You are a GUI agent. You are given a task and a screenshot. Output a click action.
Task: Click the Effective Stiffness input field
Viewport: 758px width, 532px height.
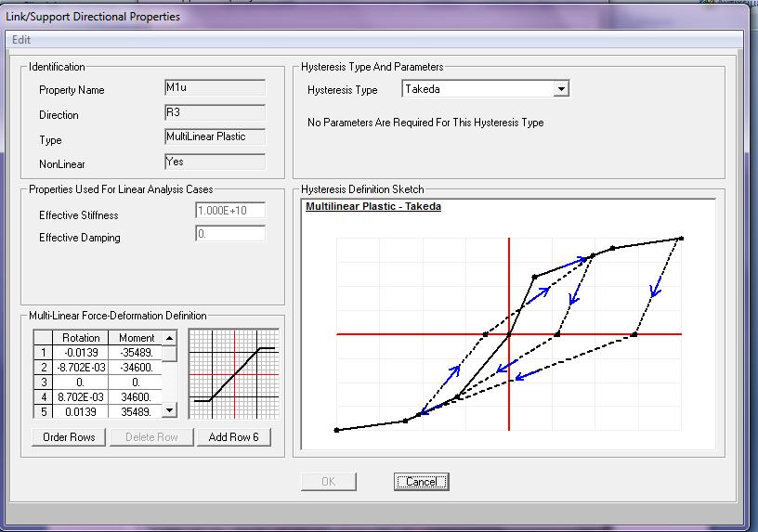pos(230,211)
